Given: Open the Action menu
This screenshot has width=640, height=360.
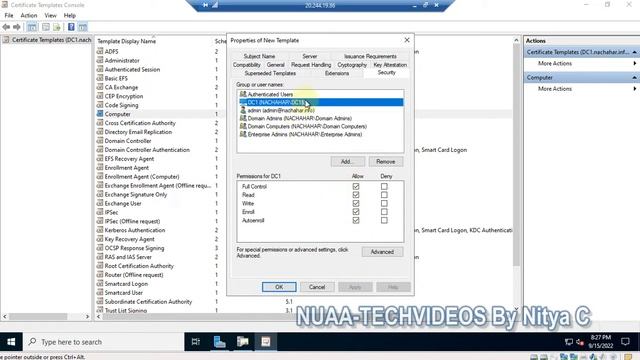Looking at the screenshot, I should (x=29, y=15).
